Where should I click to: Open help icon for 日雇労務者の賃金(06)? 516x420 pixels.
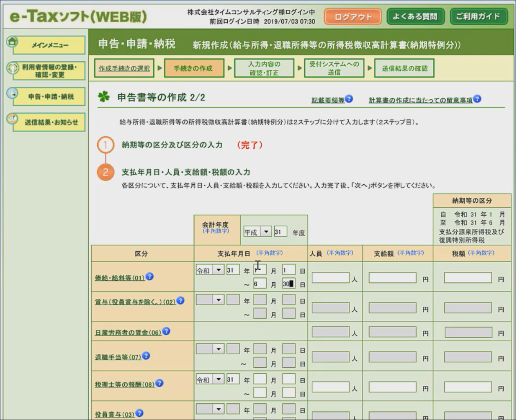click(166, 331)
